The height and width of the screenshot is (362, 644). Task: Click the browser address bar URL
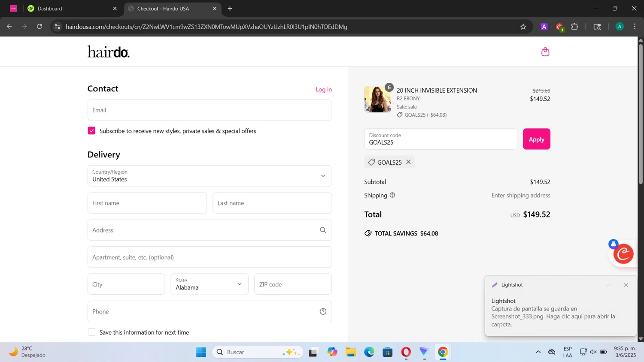207,27
